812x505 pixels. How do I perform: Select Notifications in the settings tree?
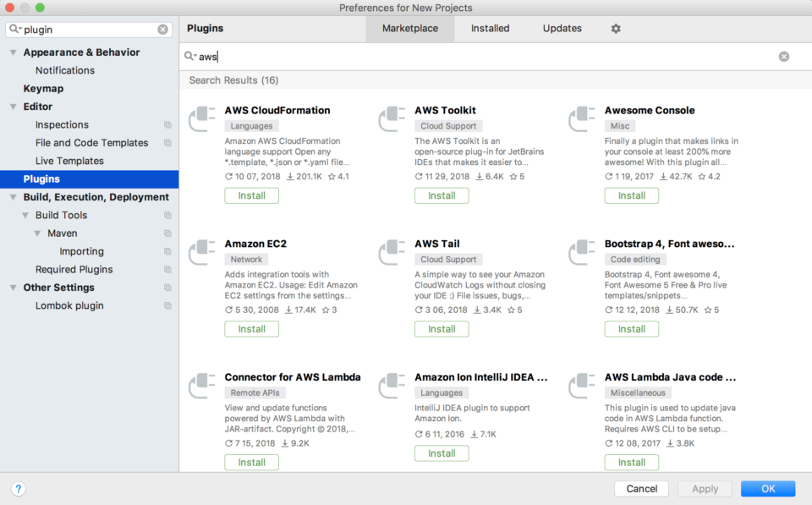click(x=65, y=70)
